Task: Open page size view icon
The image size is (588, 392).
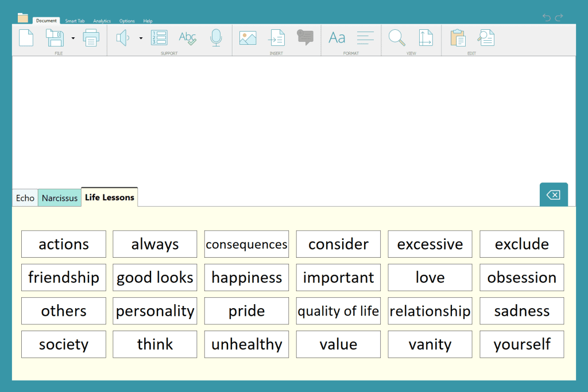Action: [x=425, y=38]
